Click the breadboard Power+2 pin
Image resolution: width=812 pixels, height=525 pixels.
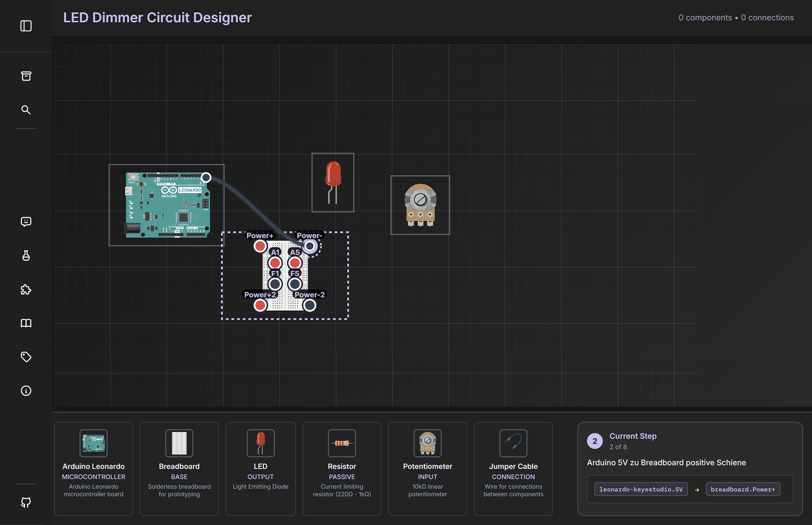click(x=260, y=305)
